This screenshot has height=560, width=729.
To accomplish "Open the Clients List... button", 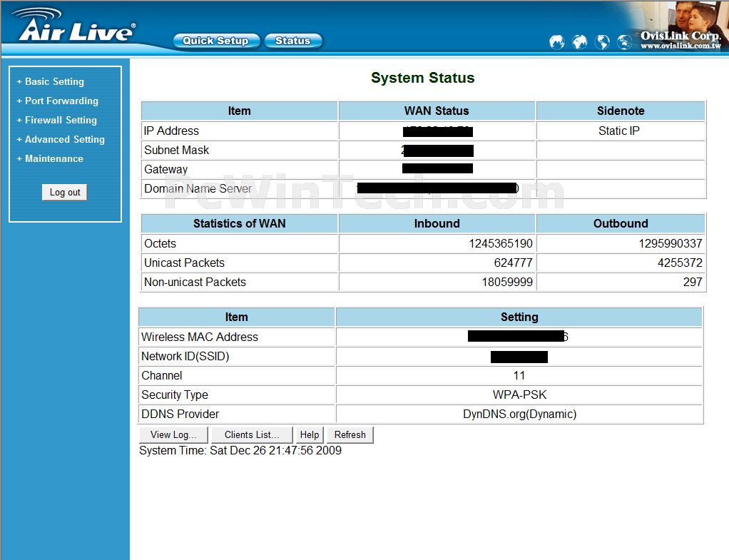I will [252, 435].
